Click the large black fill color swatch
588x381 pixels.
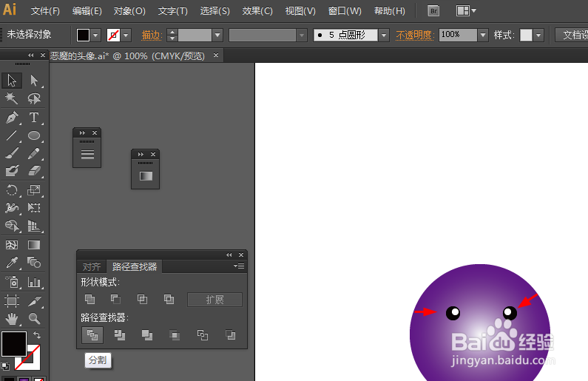(x=14, y=344)
